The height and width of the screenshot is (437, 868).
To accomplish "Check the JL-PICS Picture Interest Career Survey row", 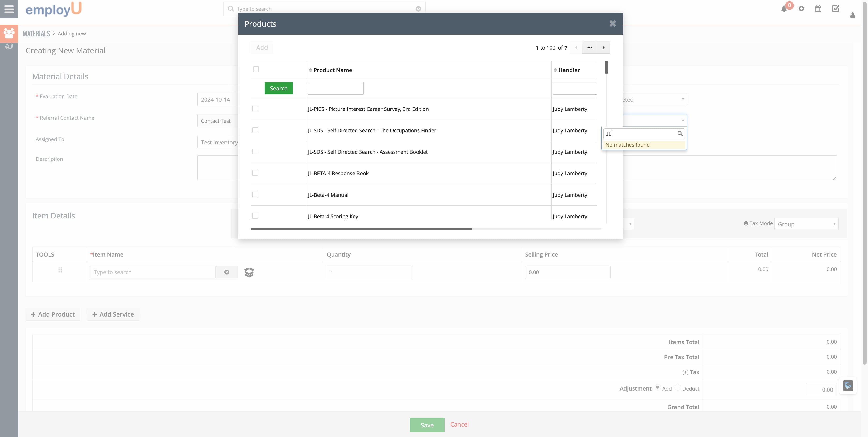I will coord(255,109).
